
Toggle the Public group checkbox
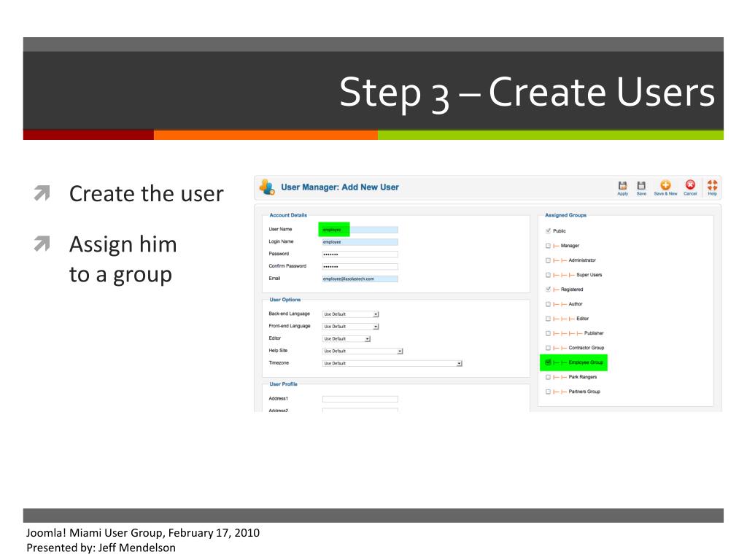(x=548, y=231)
